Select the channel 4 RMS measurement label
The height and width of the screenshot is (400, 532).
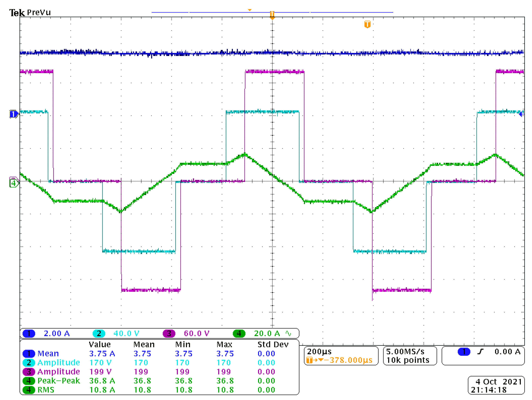[x=46, y=390]
